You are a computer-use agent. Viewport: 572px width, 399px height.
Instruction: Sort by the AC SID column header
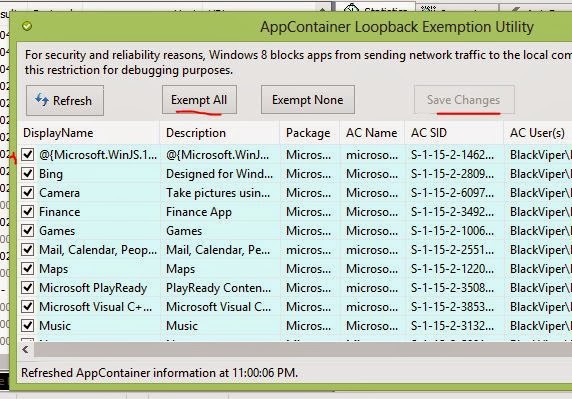[x=454, y=133]
